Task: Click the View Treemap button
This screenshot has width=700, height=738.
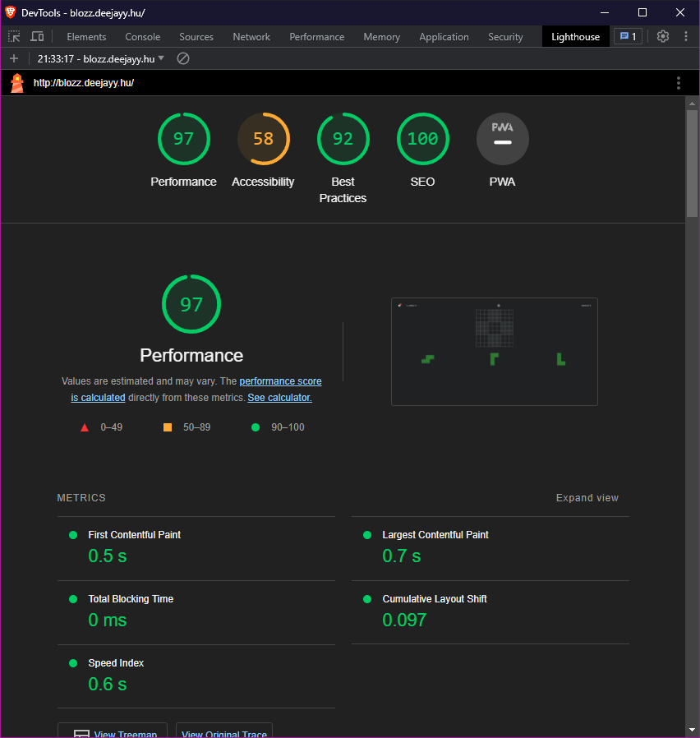Action: (x=113, y=732)
